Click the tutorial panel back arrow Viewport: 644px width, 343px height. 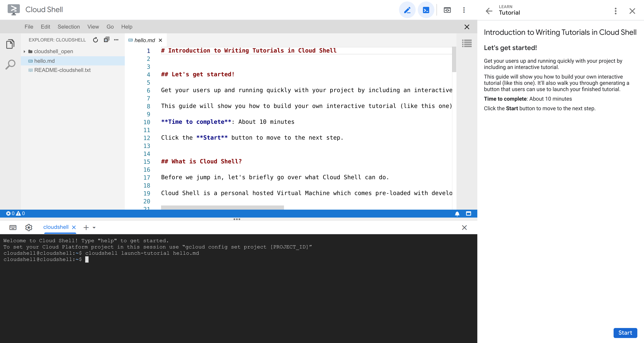pyautogui.click(x=489, y=10)
